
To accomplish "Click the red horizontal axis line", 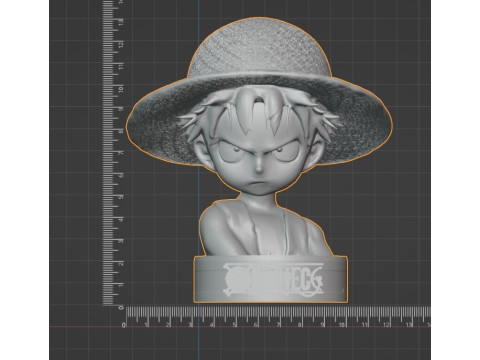I will 240,327.
